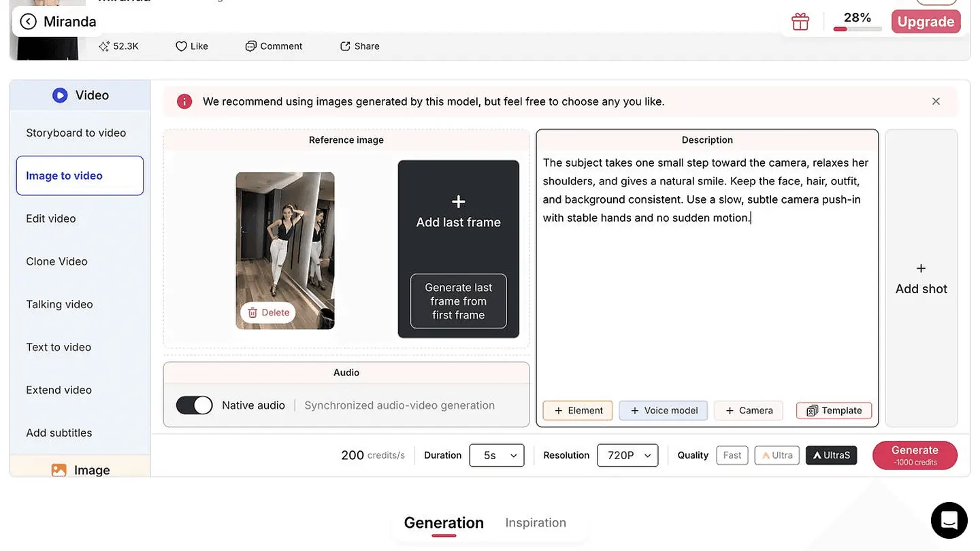Go back using the arrow beside Miranda
The width and height of the screenshot is (980, 551).
tap(28, 22)
